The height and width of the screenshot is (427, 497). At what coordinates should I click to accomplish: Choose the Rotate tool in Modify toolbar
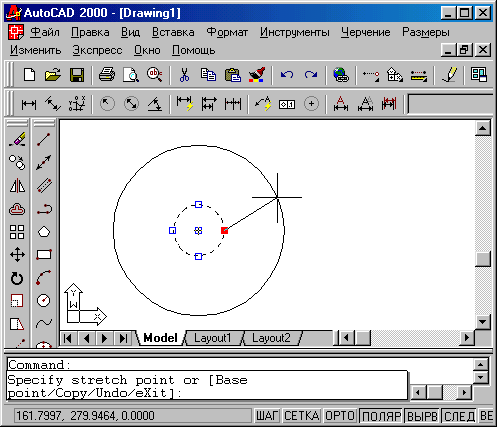17,278
